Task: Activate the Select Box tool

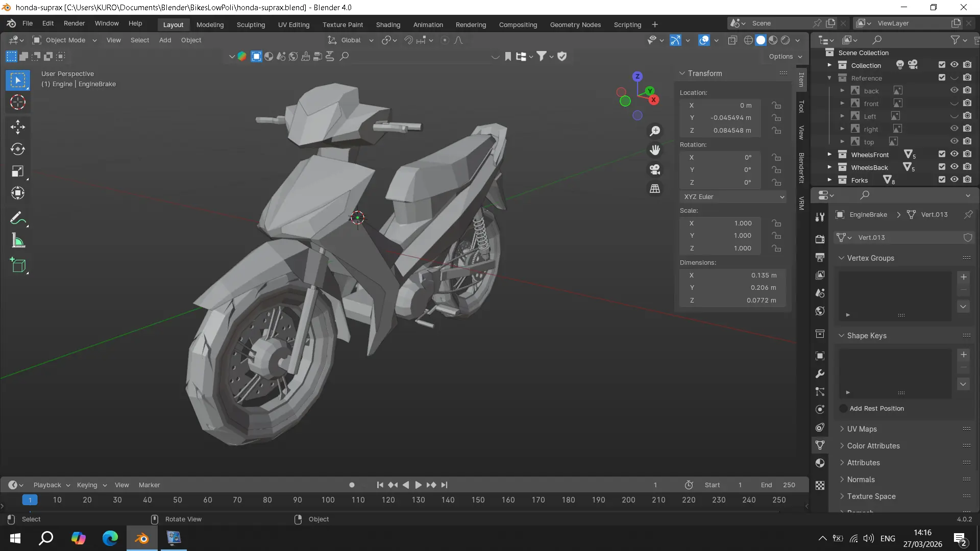Action: tap(18, 80)
